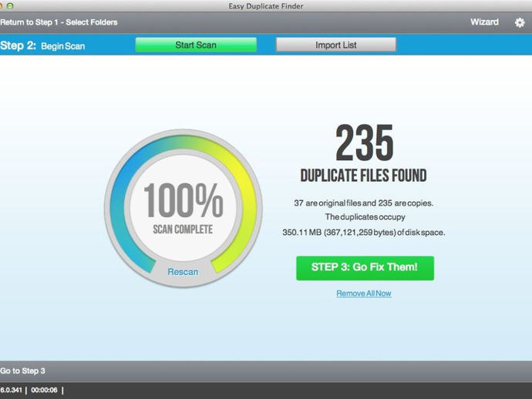Click elapsed time 00:00:06 in status bar
532x399 pixels.
(44, 390)
